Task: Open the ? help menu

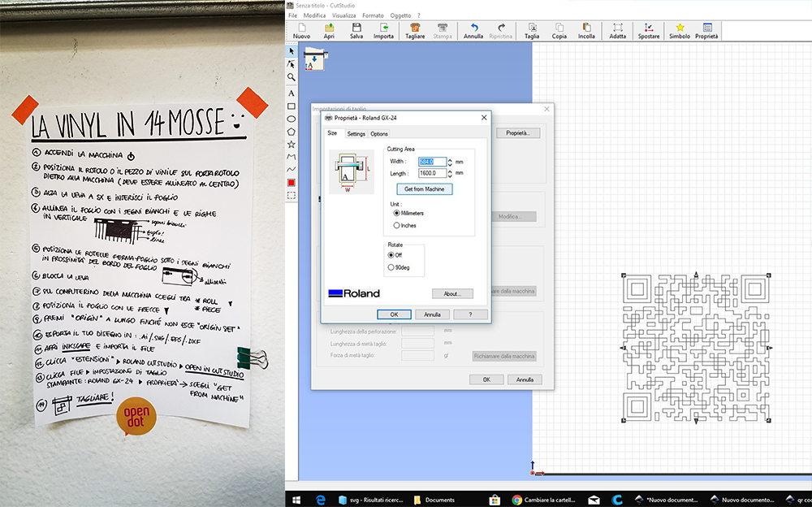Action: click(419, 15)
